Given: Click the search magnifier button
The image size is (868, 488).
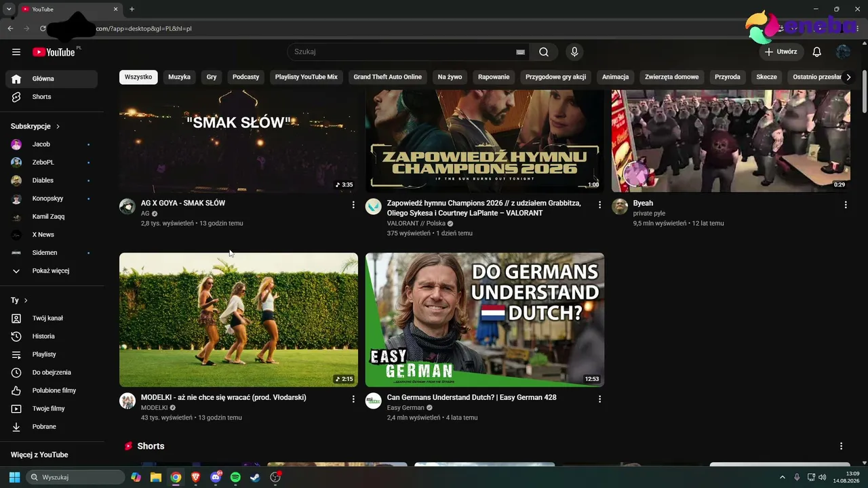Looking at the screenshot, I should [x=544, y=52].
